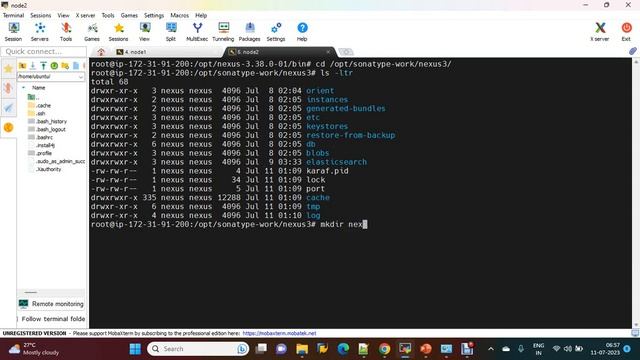The height and width of the screenshot is (360, 640).
Task: Open the Servers toolbar button
Action: pos(40,32)
